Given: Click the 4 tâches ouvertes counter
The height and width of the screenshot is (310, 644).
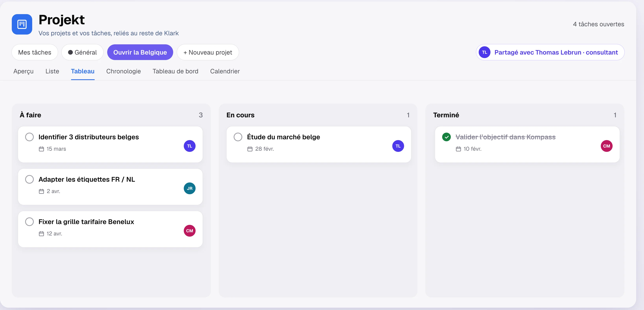Looking at the screenshot, I should tap(598, 24).
